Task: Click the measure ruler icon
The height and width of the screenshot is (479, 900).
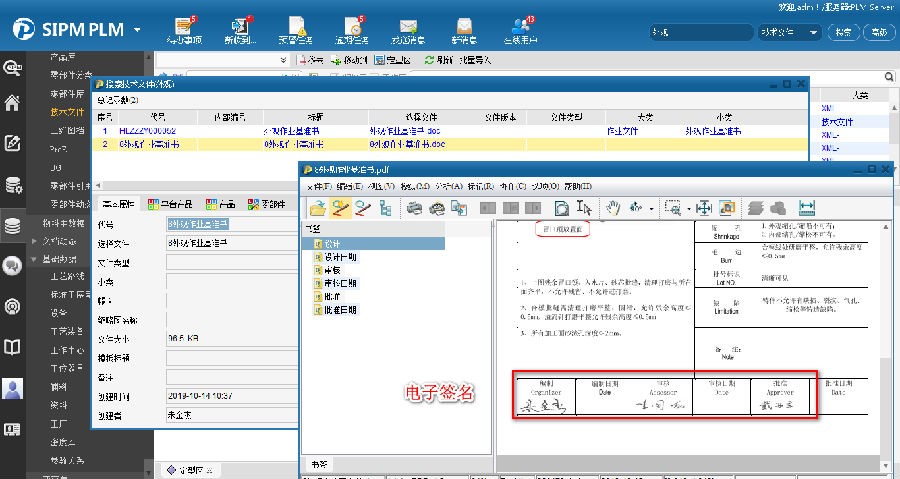Action: pos(808,208)
